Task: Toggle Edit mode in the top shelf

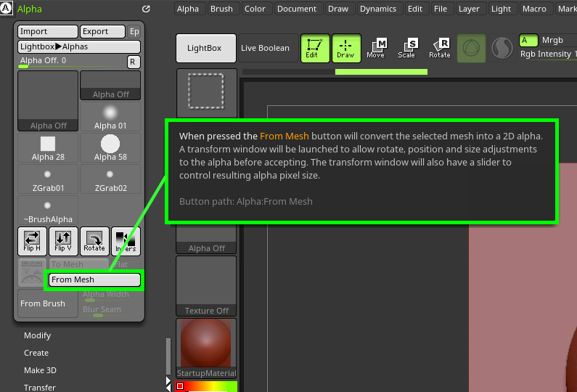Action: [315, 48]
